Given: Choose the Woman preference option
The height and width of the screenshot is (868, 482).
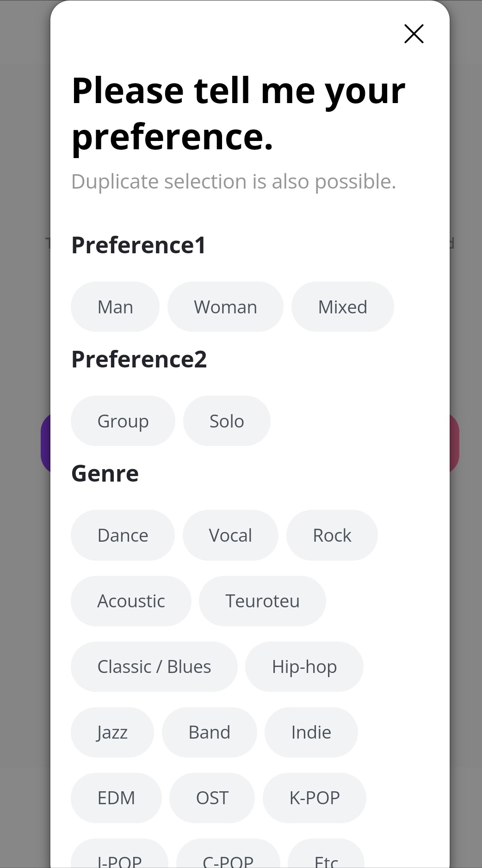Looking at the screenshot, I should point(225,307).
